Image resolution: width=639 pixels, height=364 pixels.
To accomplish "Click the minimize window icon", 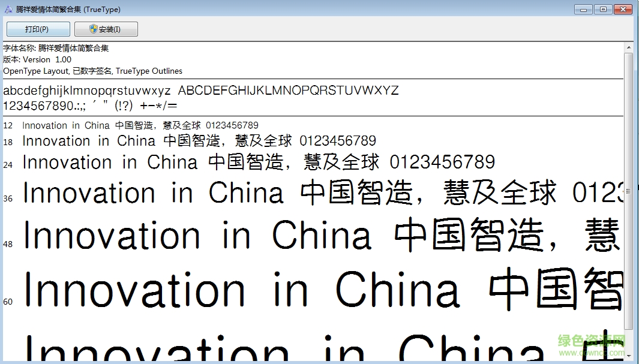I will click(583, 9).
